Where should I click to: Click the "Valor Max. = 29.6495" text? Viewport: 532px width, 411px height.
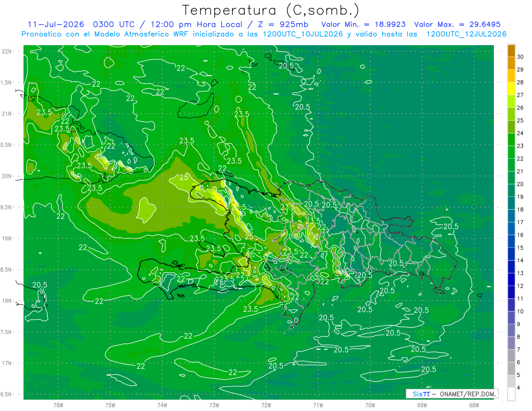pyautogui.click(x=457, y=24)
